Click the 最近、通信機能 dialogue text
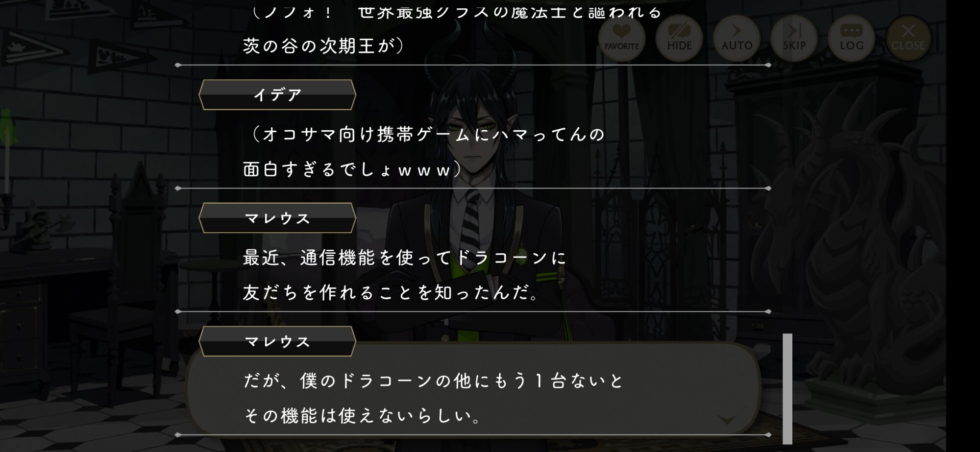The height and width of the screenshot is (452, 980). 405,258
